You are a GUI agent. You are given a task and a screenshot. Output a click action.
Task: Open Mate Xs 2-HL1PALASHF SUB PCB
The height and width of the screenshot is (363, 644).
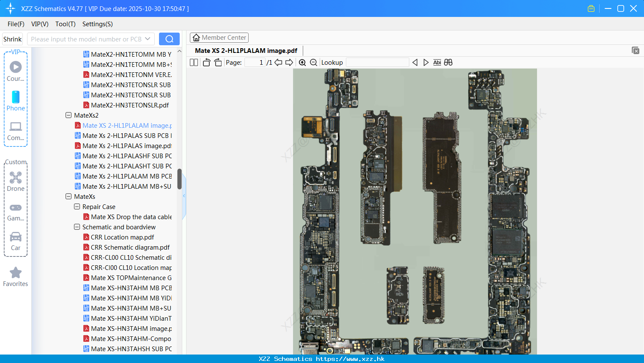pyautogui.click(x=123, y=156)
